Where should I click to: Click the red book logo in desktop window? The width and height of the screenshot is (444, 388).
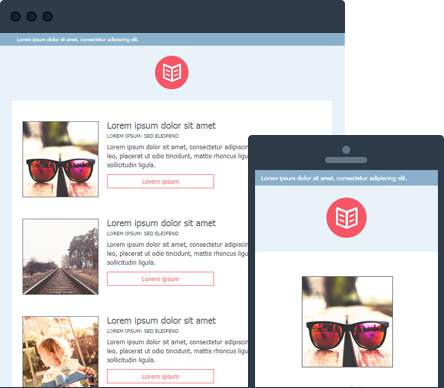click(172, 72)
